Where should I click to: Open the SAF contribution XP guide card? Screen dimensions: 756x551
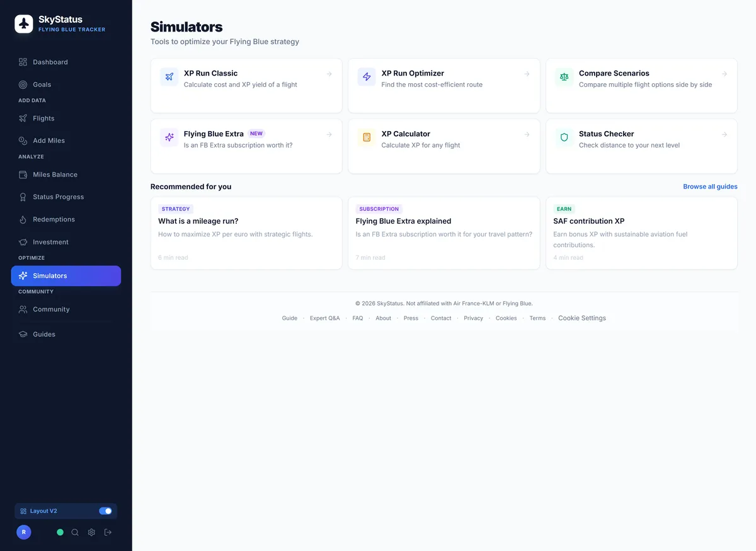click(x=641, y=233)
